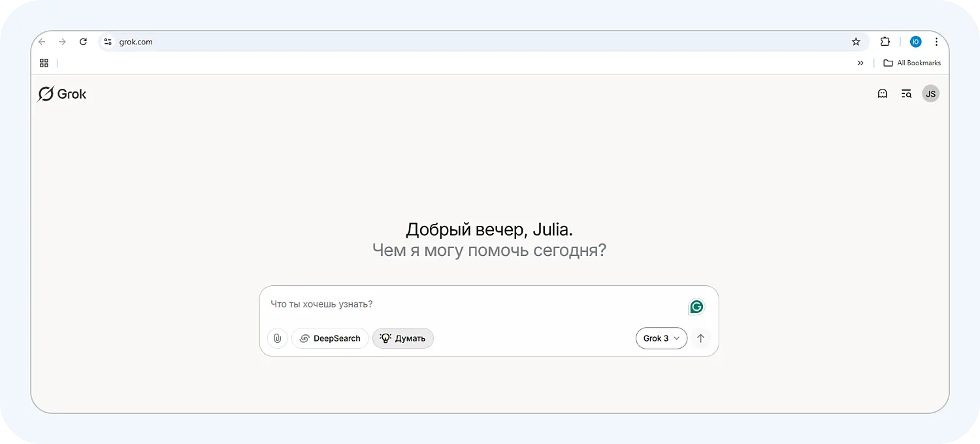Open the All Bookmarks folder
Viewport: 980px width, 444px height.
pos(912,63)
